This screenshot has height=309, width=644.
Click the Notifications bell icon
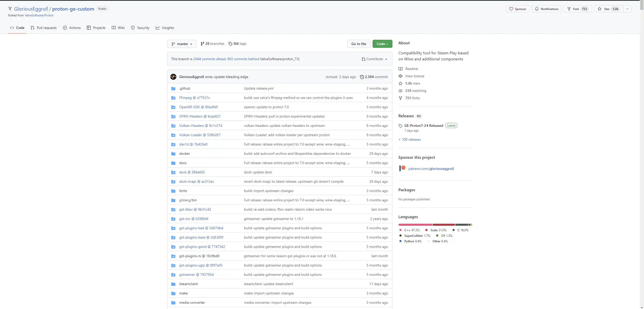coord(537,9)
